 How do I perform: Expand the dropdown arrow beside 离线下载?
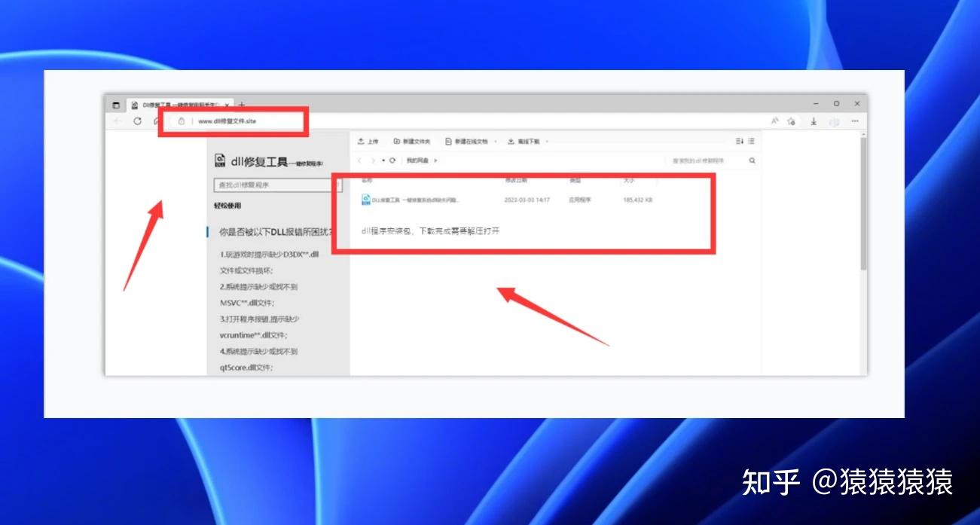(546, 140)
